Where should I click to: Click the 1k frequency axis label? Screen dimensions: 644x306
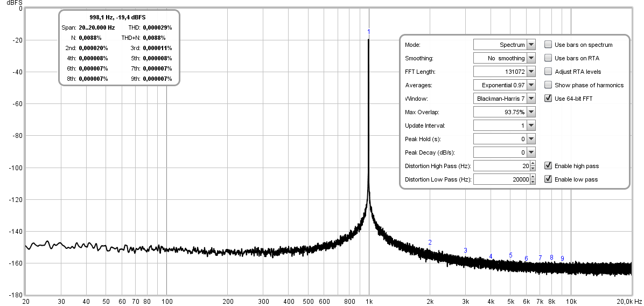(x=369, y=302)
